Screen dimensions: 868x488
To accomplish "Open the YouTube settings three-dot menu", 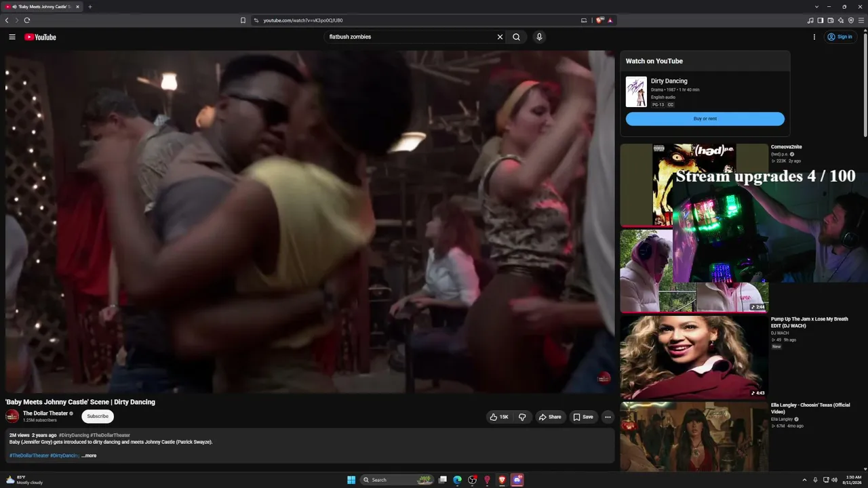I will [x=814, y=37].
